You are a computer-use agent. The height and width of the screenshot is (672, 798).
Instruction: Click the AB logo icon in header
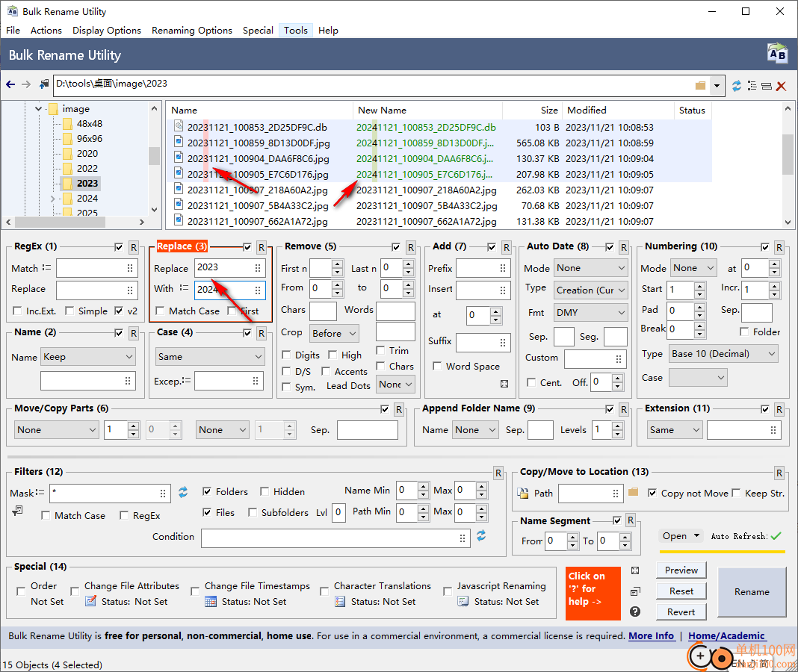coord(777,54)
